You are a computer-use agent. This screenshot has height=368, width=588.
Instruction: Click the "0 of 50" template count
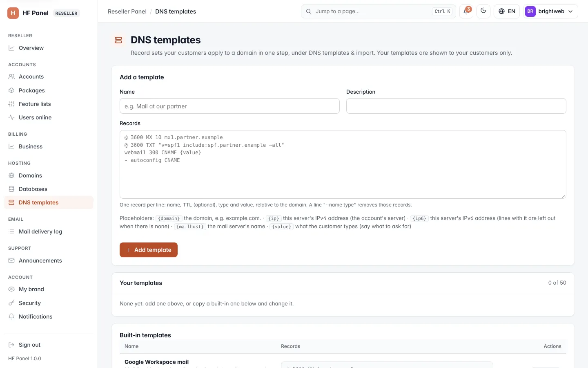click(557, 283)
